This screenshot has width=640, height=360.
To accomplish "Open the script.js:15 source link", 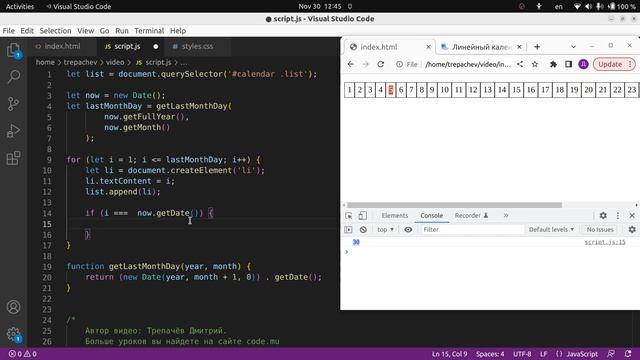I will [604, 242].
